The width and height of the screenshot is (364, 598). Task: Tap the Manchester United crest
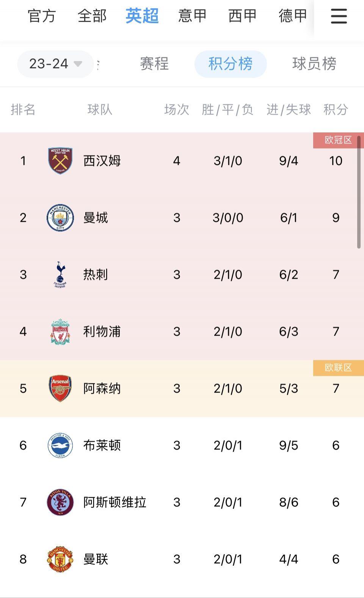tap(60, 559)
